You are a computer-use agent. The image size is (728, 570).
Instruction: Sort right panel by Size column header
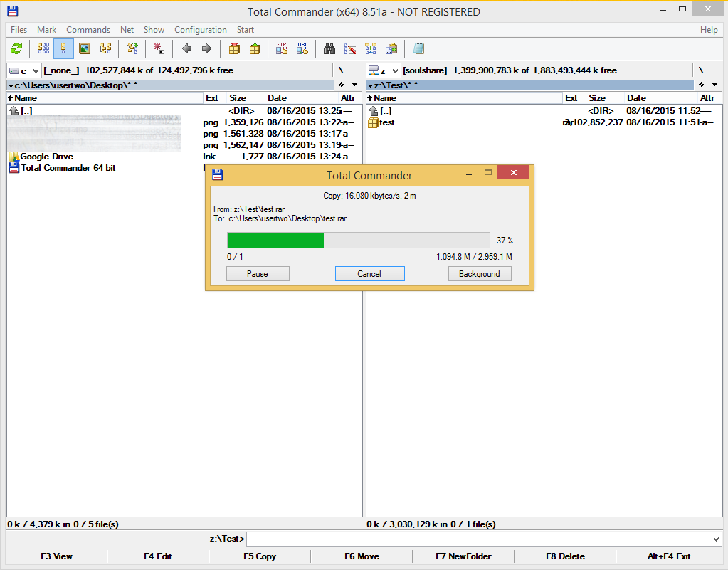[x=604, y=98]
